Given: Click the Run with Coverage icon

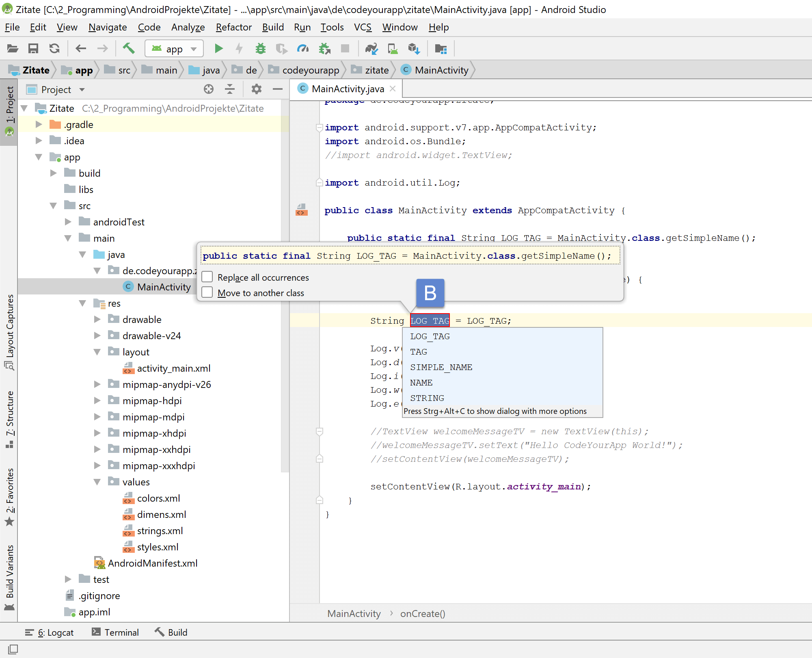Looking at the screenshot, I should click(281, 49).
